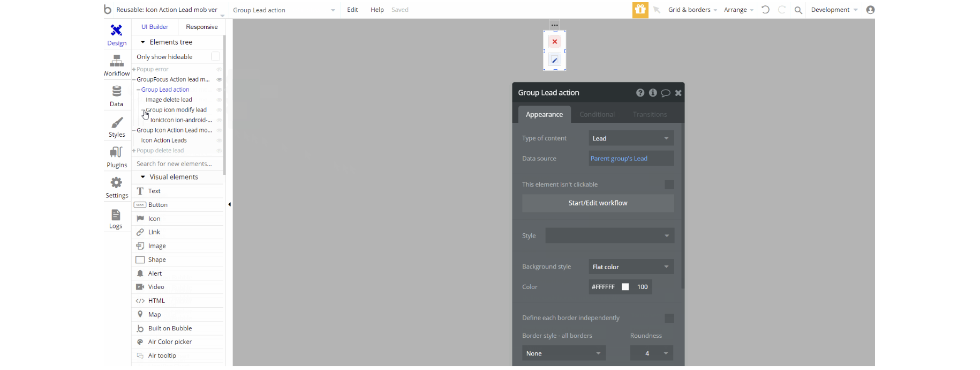This screenshot has height=370, width=980.
Task: Open the Workflow tab in sidebar
Action: [117, 65]
